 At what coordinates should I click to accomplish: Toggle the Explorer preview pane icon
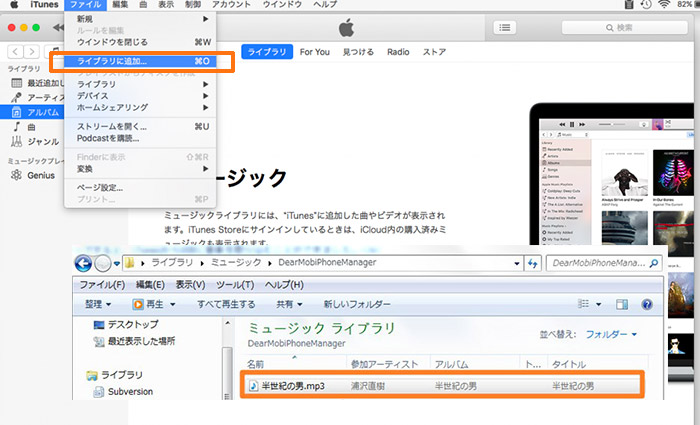[622, 304]
